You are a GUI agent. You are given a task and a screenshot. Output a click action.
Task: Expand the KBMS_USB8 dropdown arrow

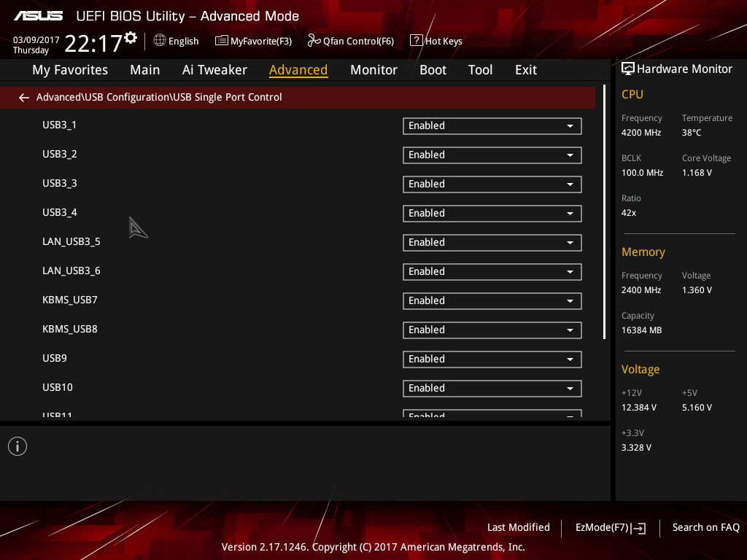(570, 330)
